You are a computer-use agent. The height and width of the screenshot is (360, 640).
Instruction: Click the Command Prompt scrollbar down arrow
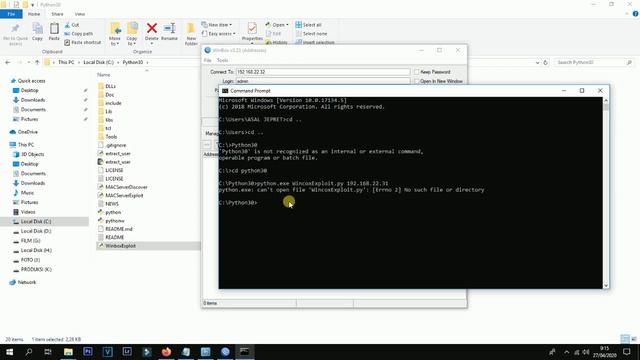(606, 285)
